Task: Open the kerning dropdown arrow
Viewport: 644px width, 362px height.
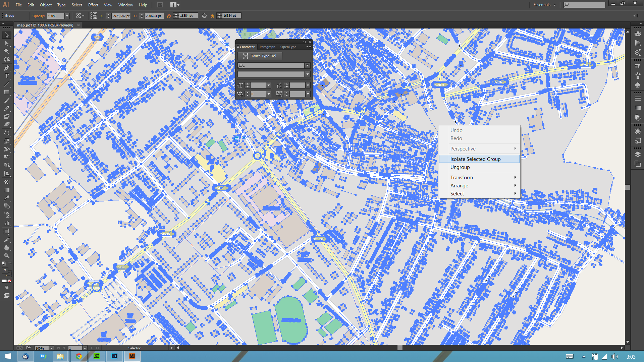Action: pyautogui.click(x=269, y=94)
